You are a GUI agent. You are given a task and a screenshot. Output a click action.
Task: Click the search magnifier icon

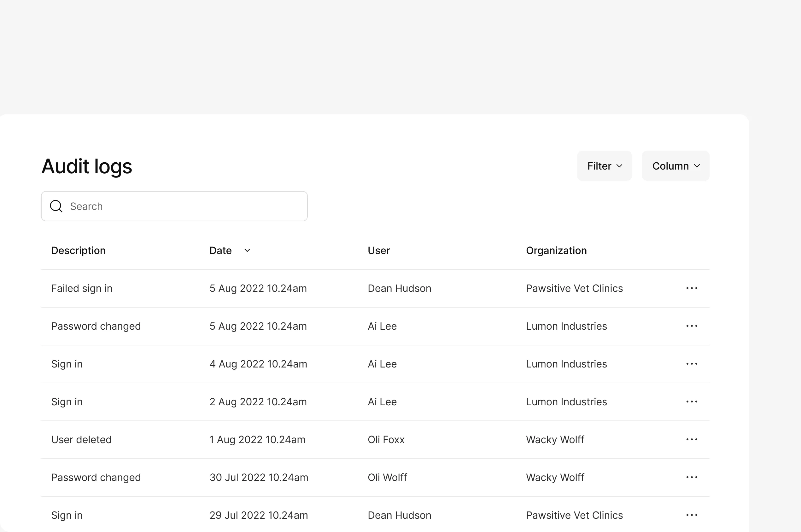click(x=56, y=206)
